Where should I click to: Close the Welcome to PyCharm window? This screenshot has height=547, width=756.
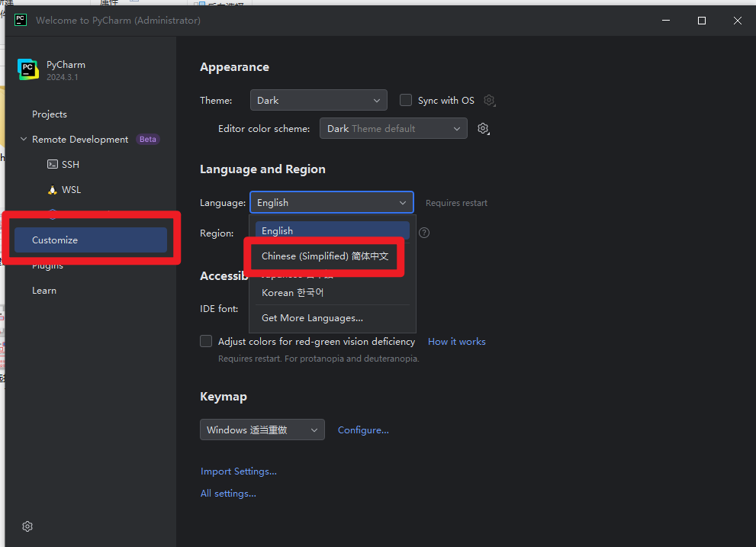[x=738, y=21]
